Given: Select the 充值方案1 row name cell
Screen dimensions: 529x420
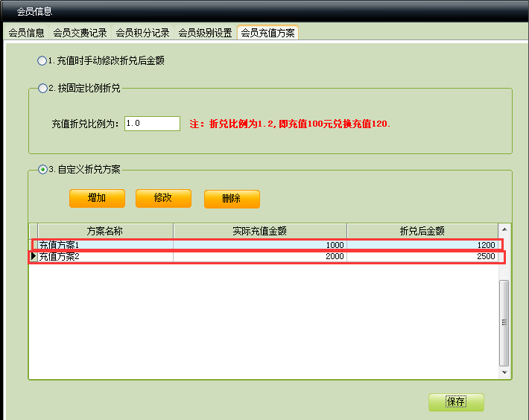Looking at the screenshot, I should pyautogui.click(x=105, y=245).
